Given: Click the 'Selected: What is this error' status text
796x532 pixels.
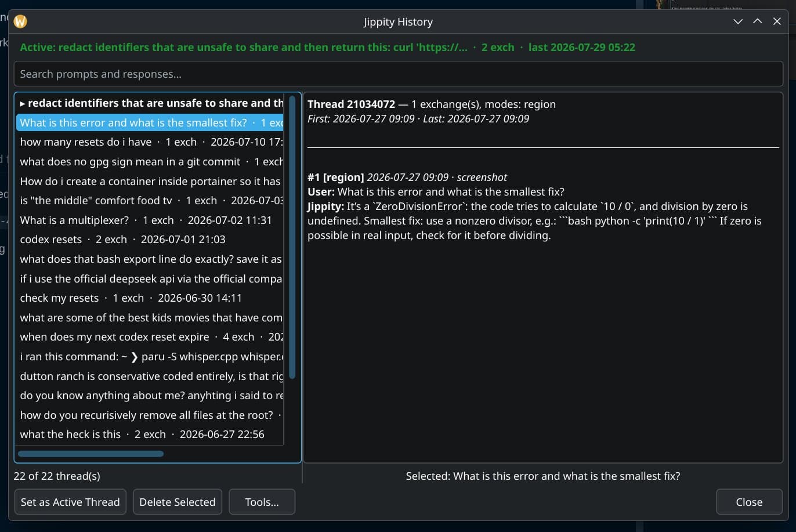Looking at the screenshot, I should pos(543,476).
